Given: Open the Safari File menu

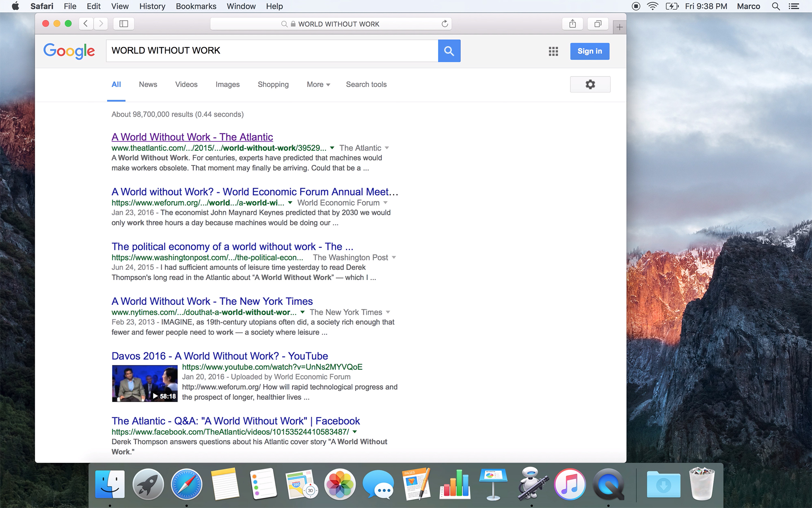Looking at the screenshot, I should [x=70, y=6].
